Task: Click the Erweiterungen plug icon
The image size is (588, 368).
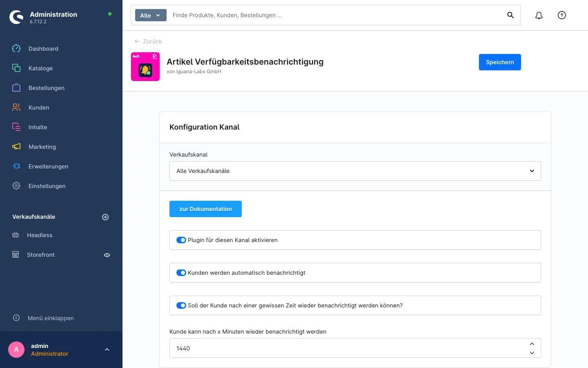Action: (16, 166)
